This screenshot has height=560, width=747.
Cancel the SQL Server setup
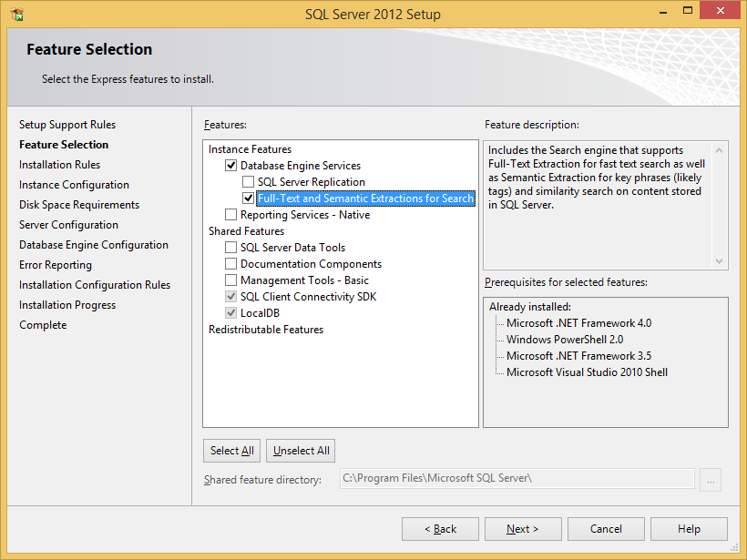pos(606,529)
